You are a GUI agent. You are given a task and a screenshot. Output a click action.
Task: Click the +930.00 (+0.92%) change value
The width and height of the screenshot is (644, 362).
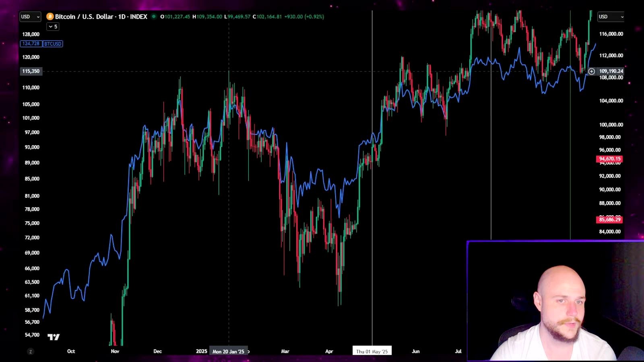[304, 16]
